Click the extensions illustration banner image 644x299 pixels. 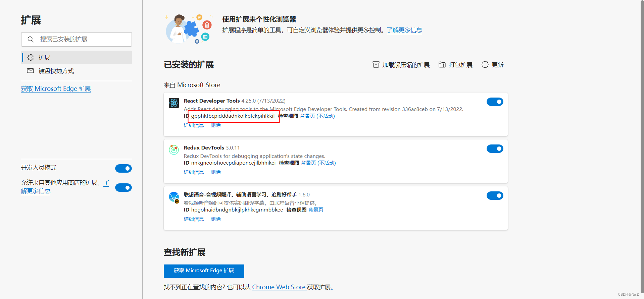tap(189, 29)
